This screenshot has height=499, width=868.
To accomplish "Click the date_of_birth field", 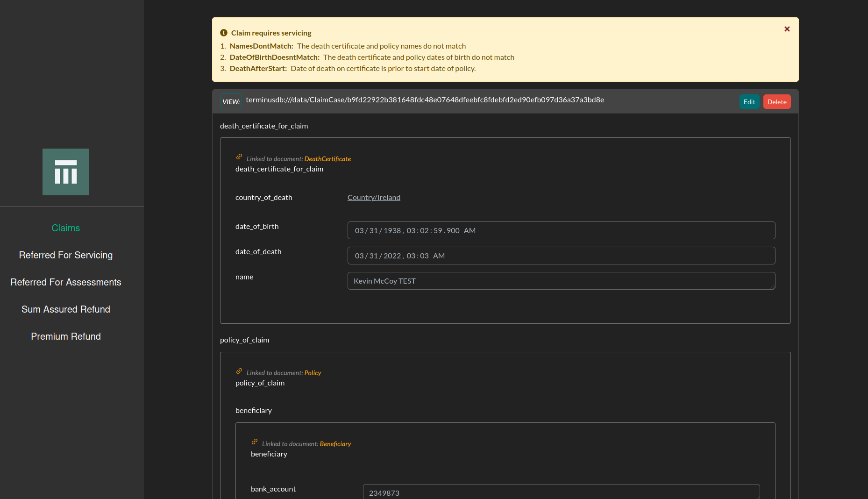I will point(562,230).
